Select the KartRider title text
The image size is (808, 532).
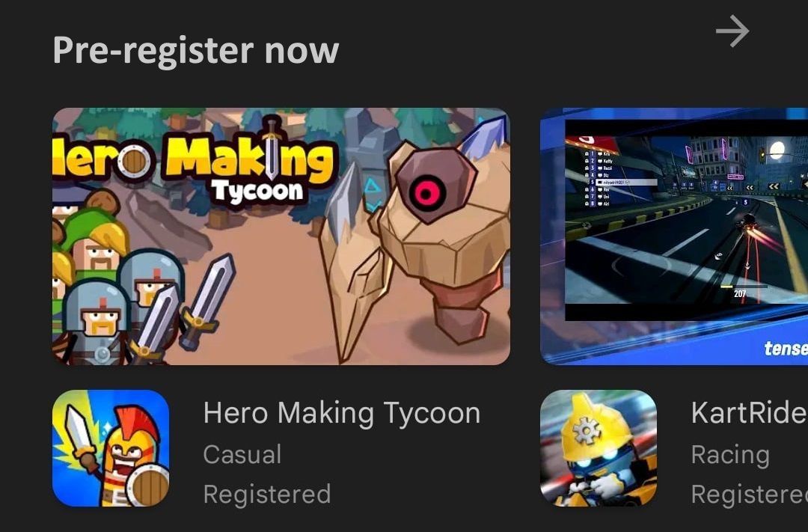coord(749,412)
